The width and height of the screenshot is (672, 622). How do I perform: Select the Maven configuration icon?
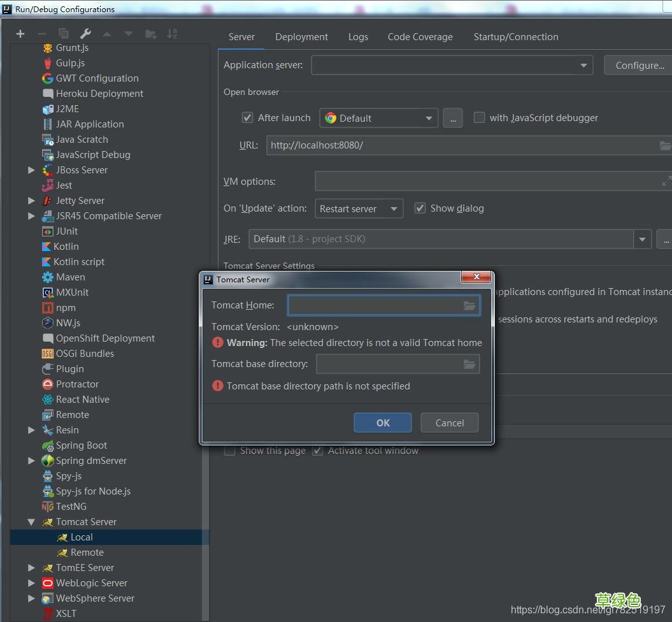(48, 277)
